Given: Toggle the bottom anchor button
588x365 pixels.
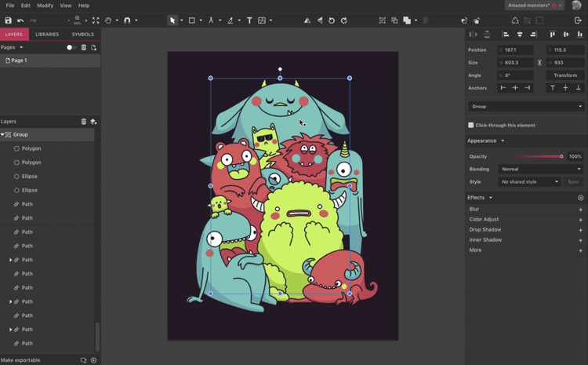Looking at the screenshot, I should point(579,88).
